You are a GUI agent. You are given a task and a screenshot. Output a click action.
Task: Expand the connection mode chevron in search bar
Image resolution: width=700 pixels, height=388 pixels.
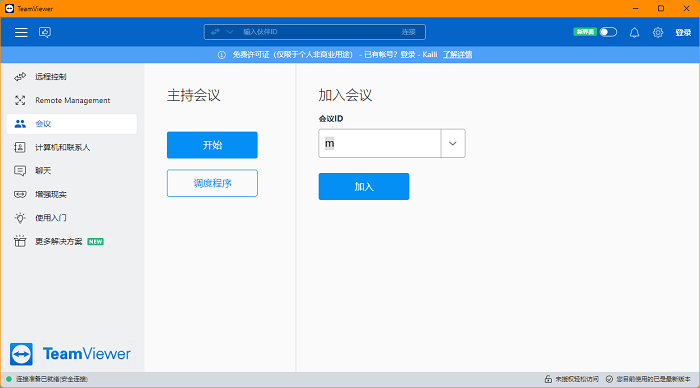click(229, 32)
